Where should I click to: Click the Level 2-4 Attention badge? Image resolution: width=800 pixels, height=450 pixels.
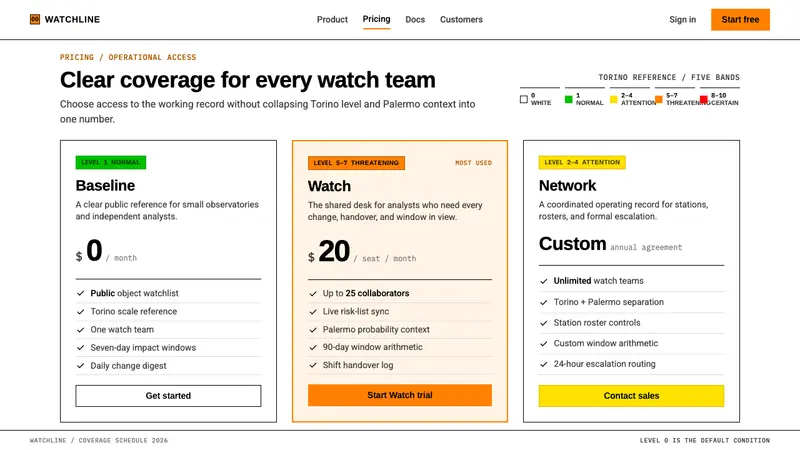click(582, 162)
